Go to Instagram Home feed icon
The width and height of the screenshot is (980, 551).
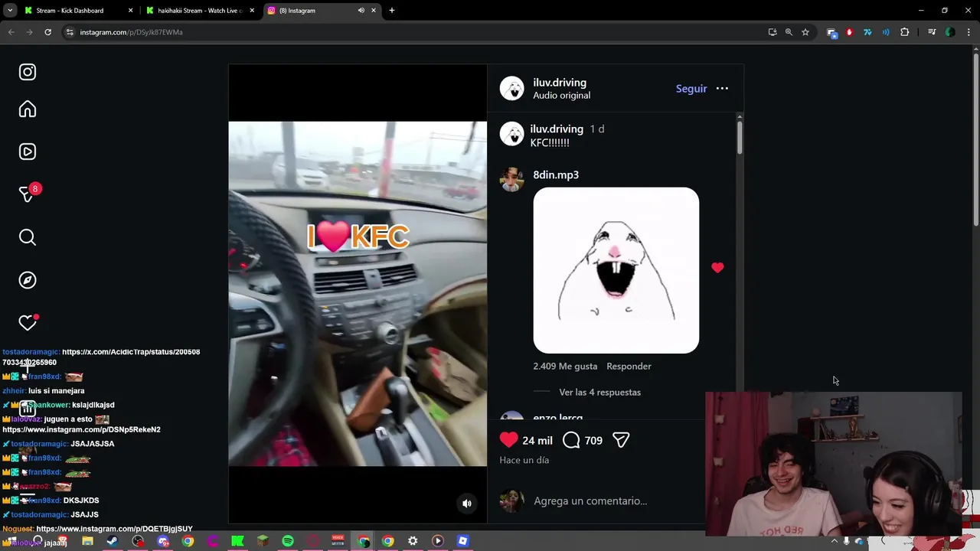(28, 109)
